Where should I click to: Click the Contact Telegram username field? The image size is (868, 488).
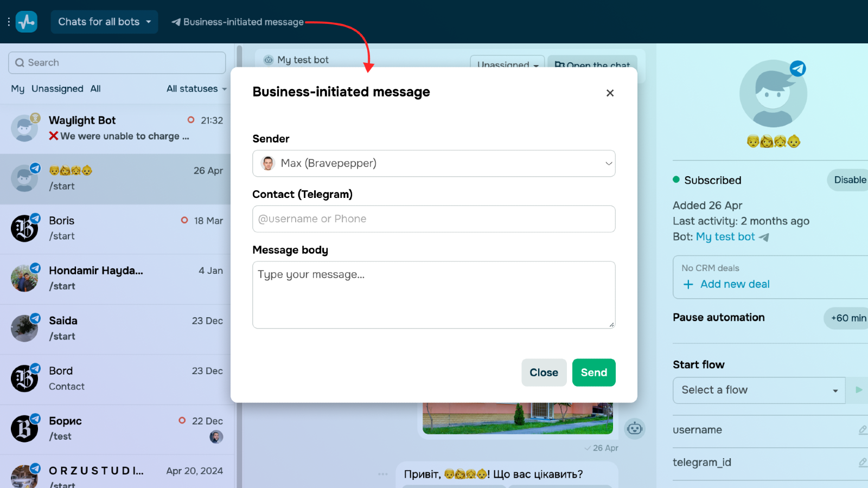(x=433, y=219)
